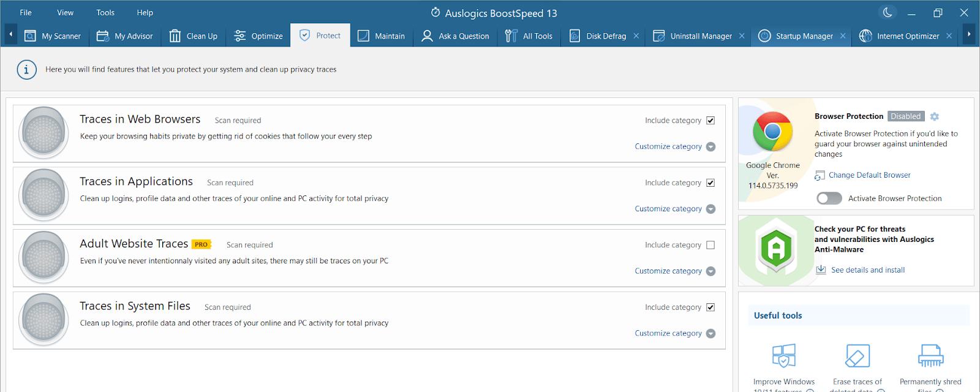The image size is (980, 392).
Task: Enable Include category for Adult Website Traces
Action: [x=710, y=245]
